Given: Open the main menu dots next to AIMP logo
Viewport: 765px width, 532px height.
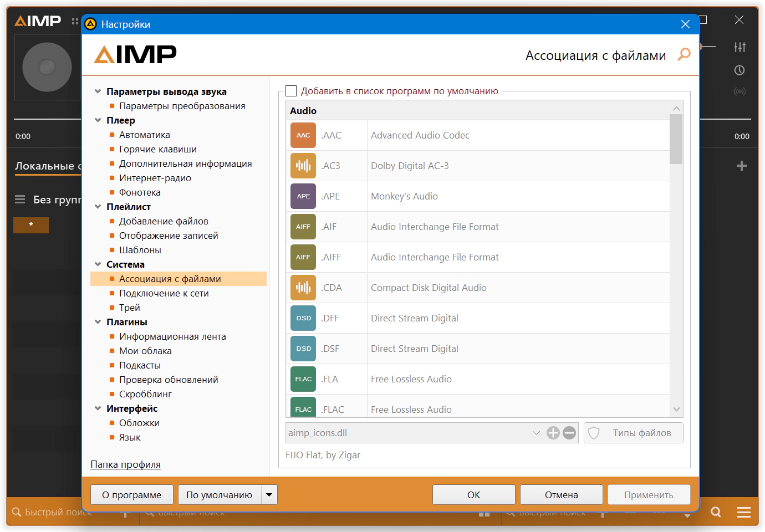Looking at the screenshot, I should point(75,21).
